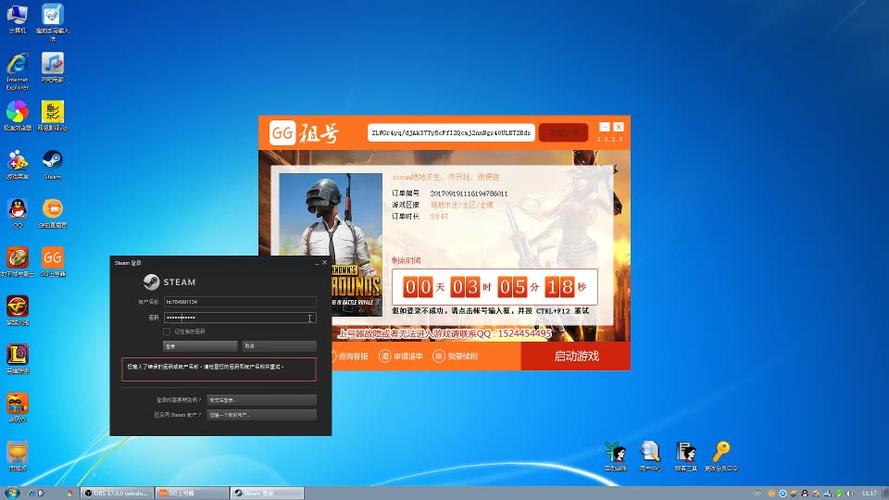Open the figure with document desktop icon
The height and width of the screenshot is (500, 889).
(686, 456)
